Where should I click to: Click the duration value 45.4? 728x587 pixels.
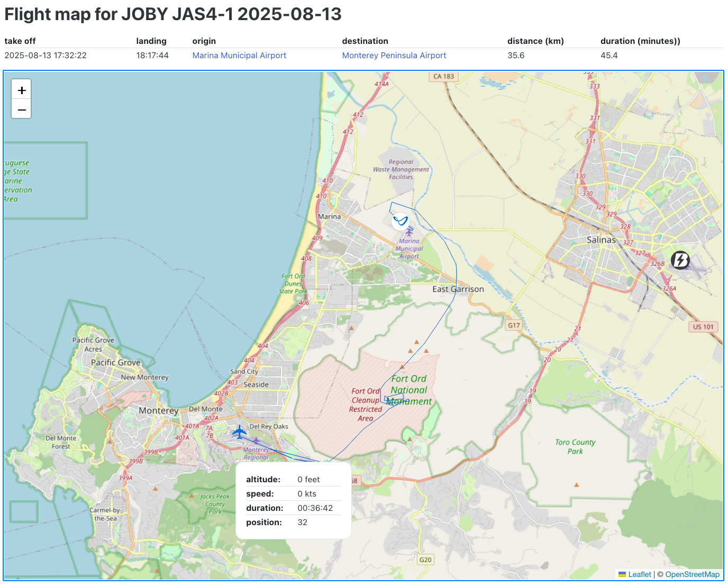[609, 56]
